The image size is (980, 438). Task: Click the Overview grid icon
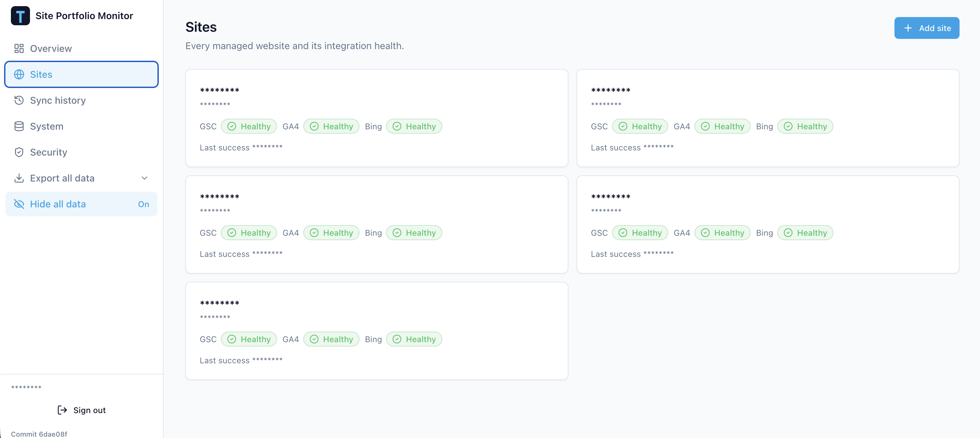[19, 48]
